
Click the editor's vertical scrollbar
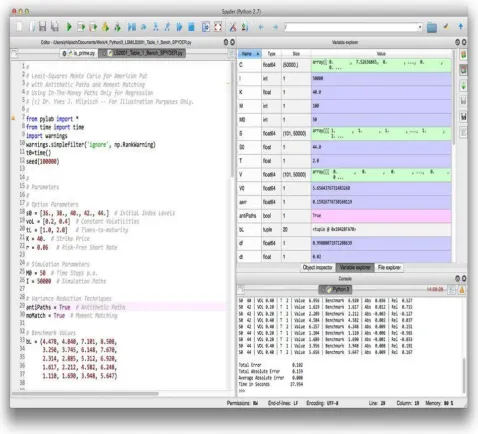[232, 120]
